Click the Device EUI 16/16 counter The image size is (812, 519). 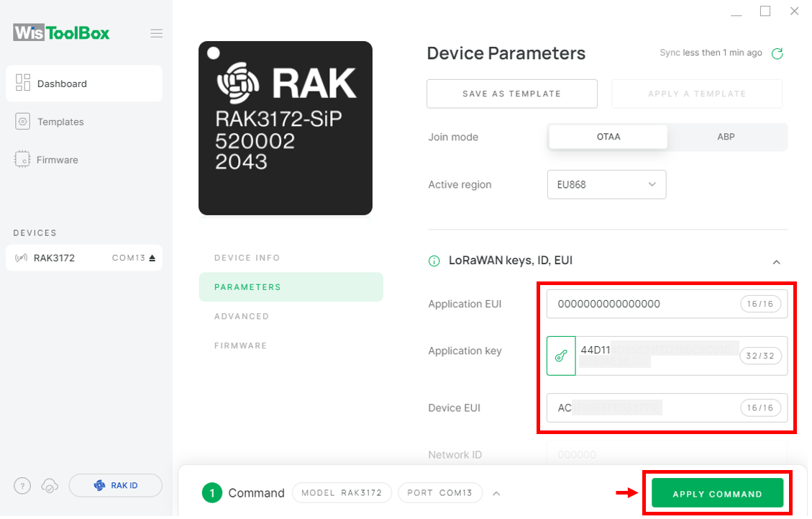(x=760, y=408)
